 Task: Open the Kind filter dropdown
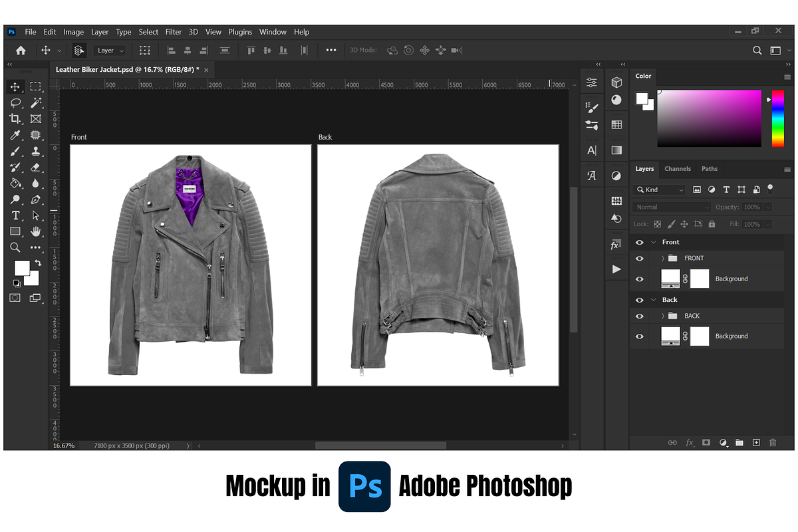click(x=660, y=190)
